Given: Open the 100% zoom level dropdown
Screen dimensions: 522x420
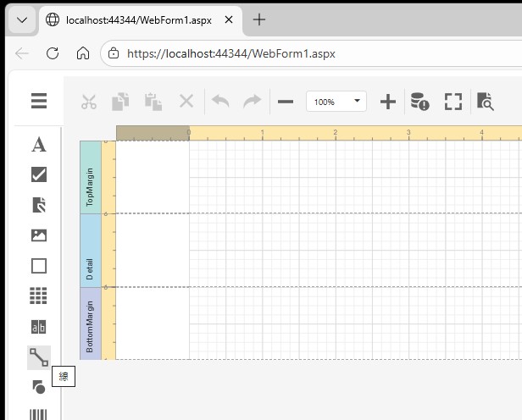Looking at the screenshot, I should 336,102.
